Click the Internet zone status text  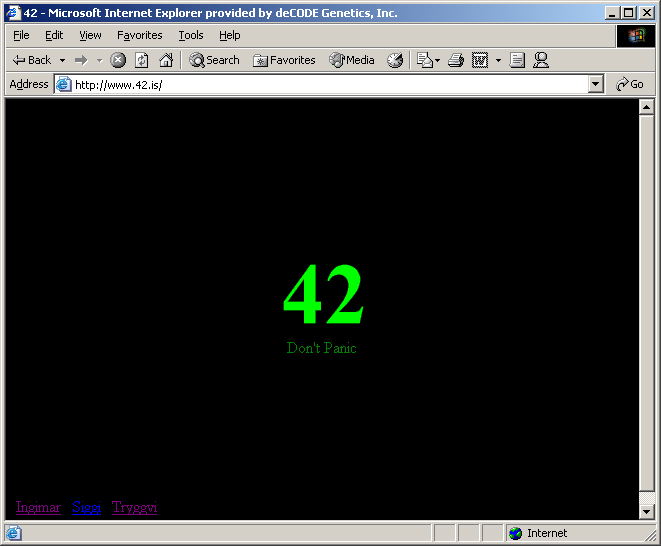547,533
